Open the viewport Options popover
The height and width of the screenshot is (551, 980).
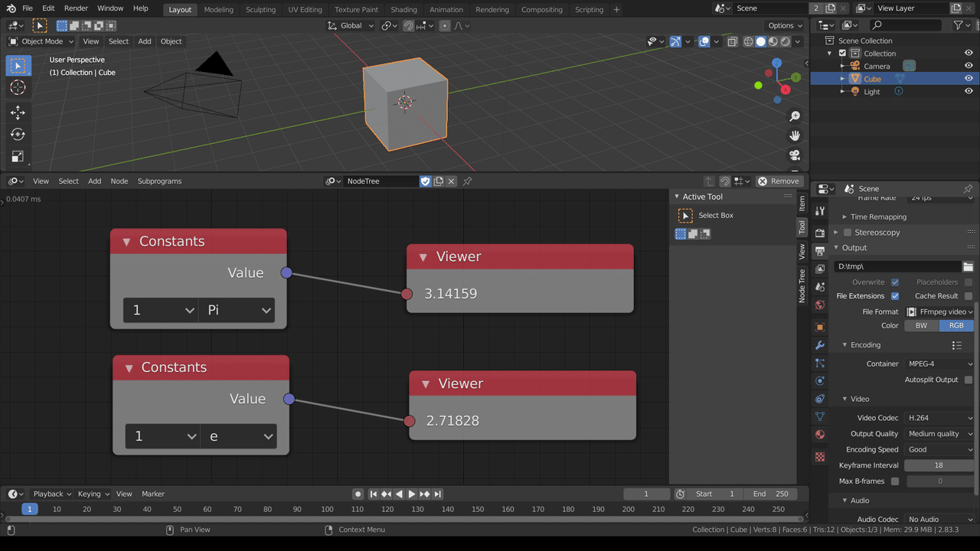pyautogui.click(x=786, y=26)
